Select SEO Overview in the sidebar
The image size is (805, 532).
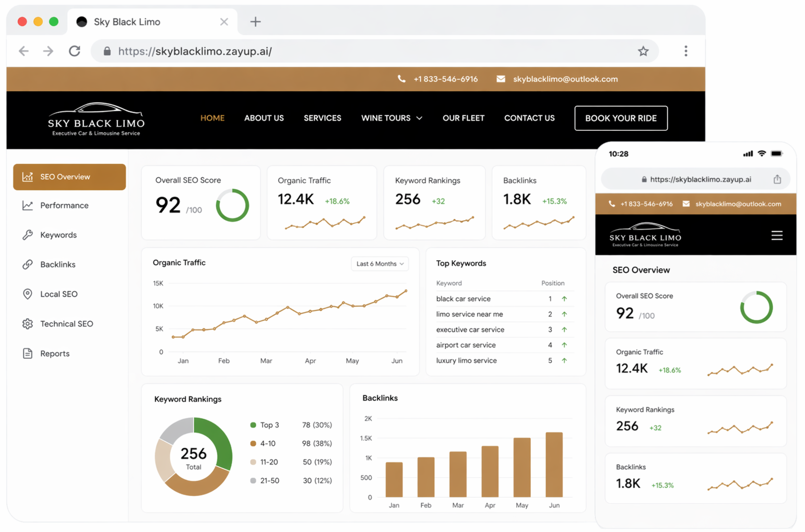(69, 177)
